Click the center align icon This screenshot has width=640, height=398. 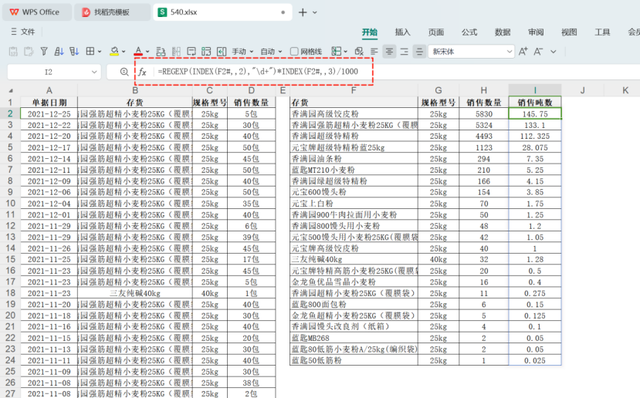click(x=389, y=51)
